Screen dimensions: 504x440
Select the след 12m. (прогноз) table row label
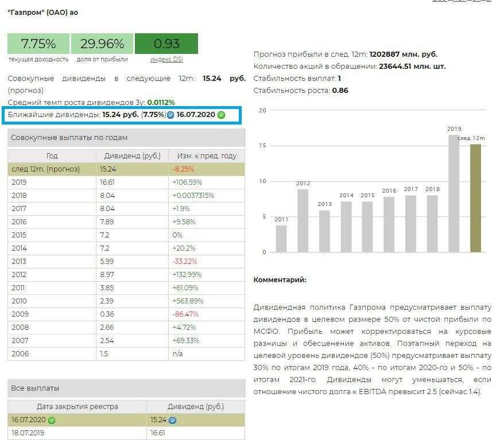[x=46, y=169]
